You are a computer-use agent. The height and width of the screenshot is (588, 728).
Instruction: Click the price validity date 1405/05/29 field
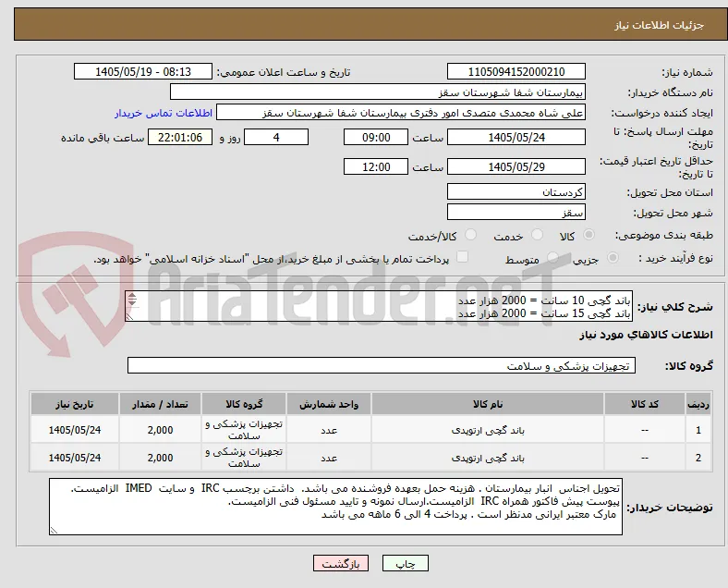(x=516, y=166)
